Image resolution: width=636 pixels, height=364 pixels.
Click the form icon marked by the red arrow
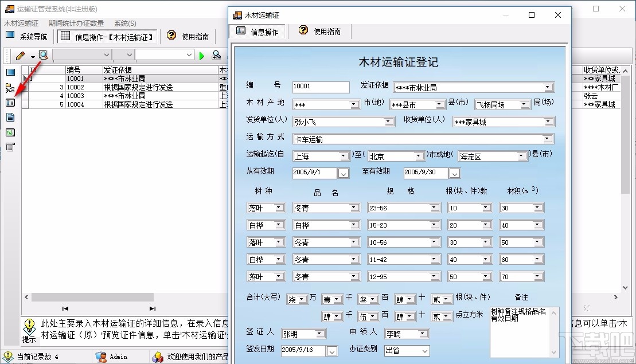(x=11, y=102)
